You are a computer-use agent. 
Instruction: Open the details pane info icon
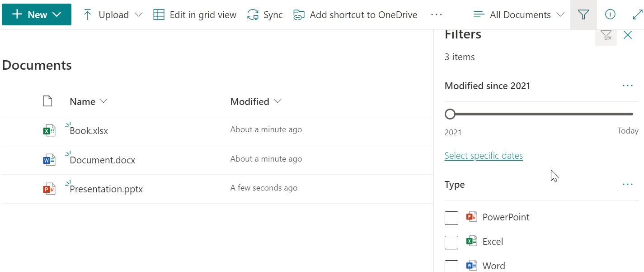[610, 14]
